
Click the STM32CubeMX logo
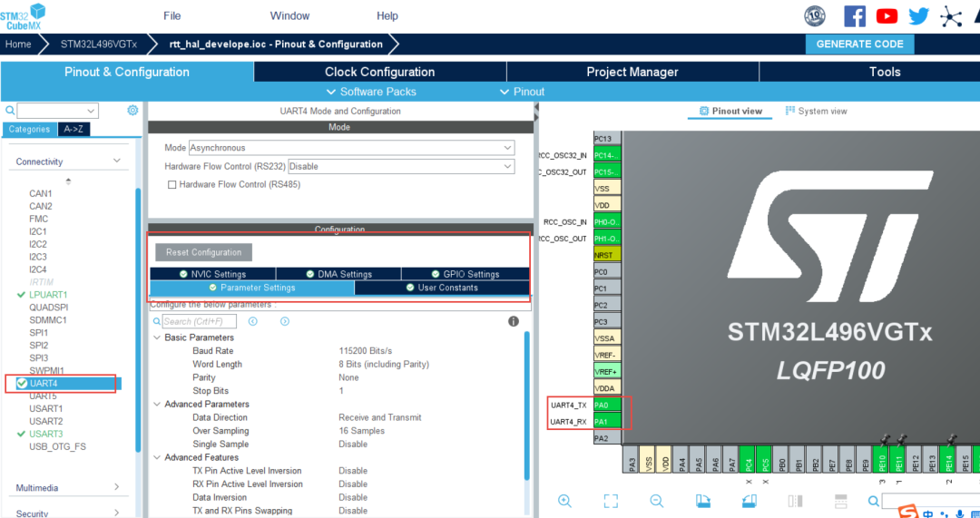(x=23, y=17)
